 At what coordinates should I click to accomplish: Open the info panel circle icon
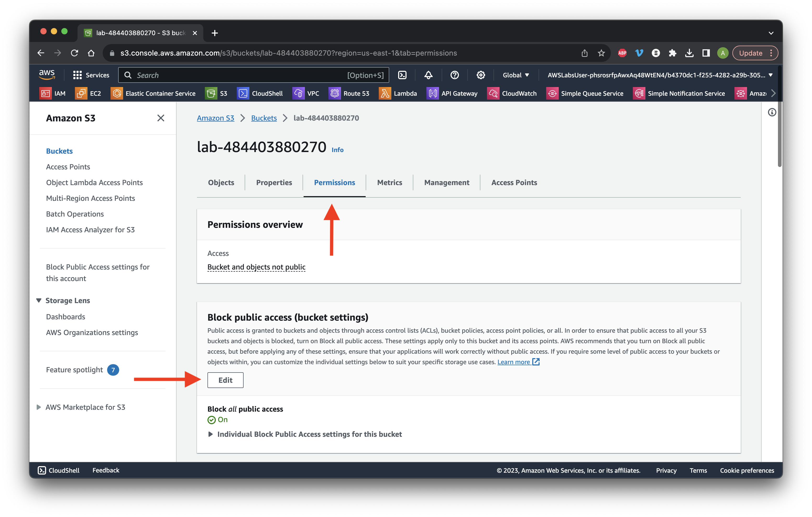[772, 112]
